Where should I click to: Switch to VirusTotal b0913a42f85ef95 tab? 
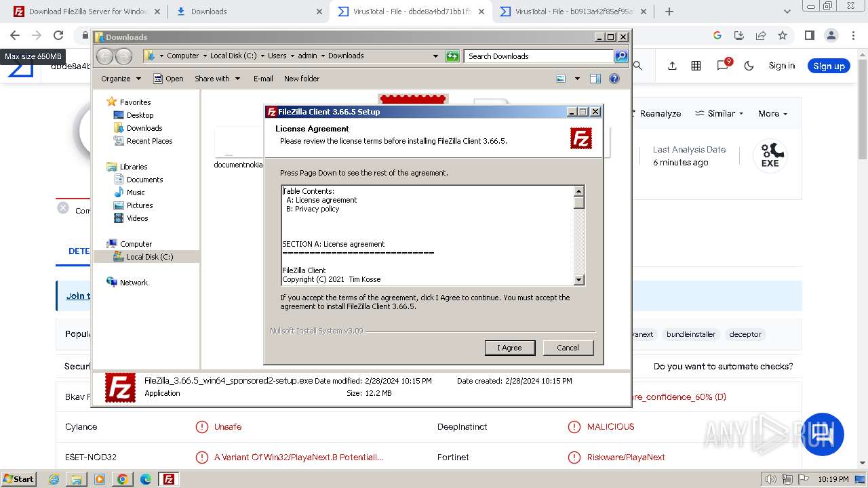pyautogui.click(x=574, y=12)
